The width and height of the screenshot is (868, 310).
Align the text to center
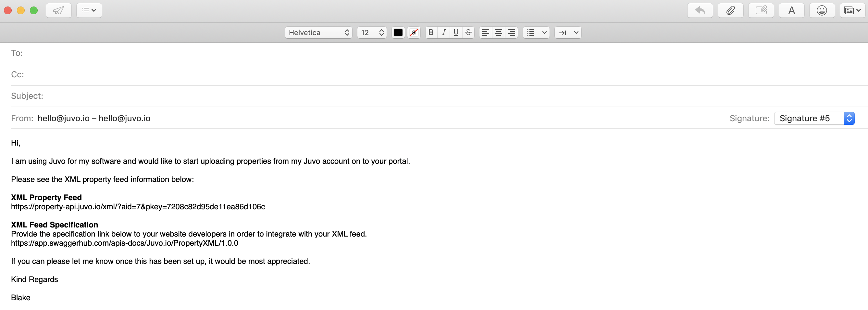(498, 32)
